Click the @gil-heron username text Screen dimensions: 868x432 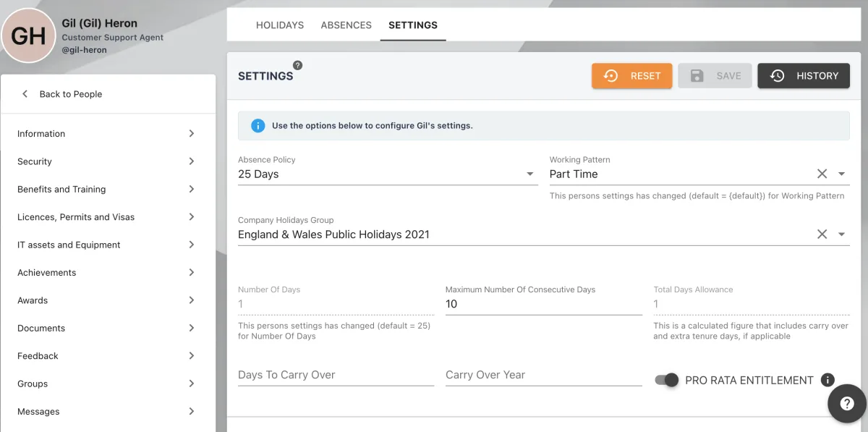click(85, 50)
